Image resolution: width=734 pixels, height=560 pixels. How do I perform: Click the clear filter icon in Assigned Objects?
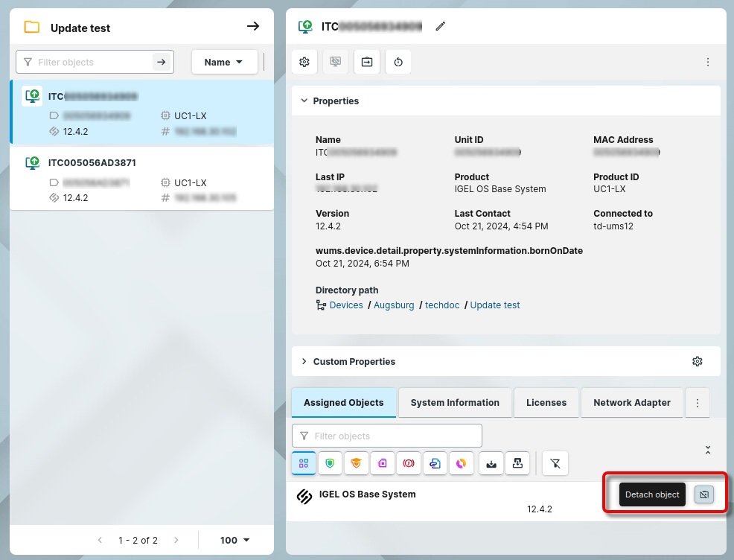555,463
